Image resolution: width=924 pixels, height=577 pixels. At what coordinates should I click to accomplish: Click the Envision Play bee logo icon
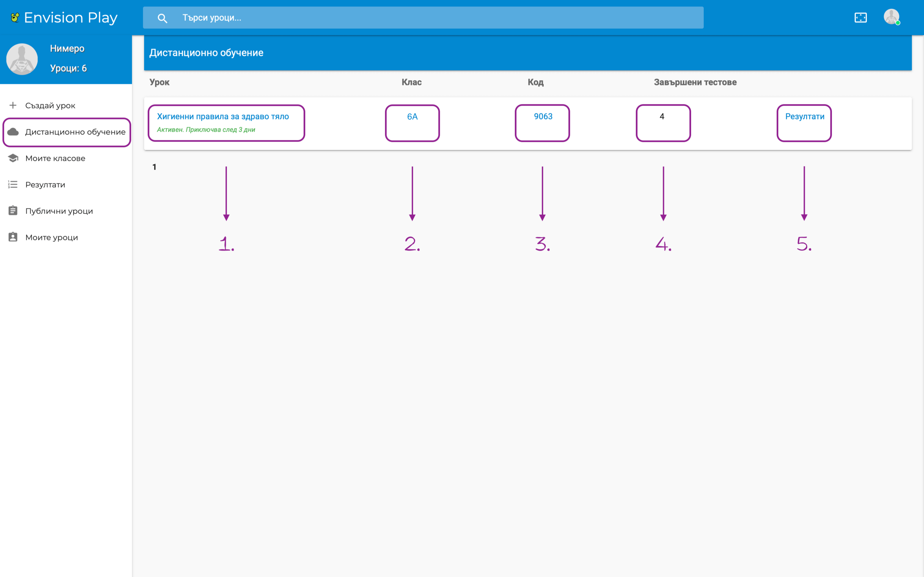tap(15, 18)
